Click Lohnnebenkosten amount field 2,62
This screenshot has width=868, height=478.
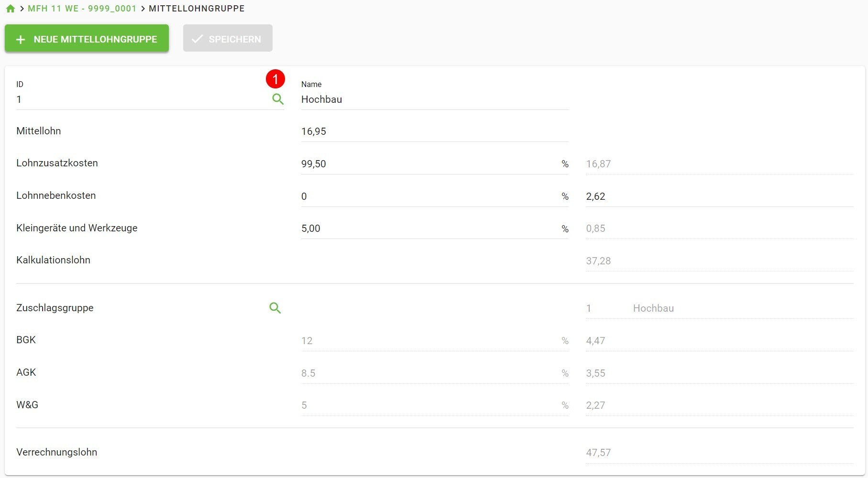pos(719,196)
